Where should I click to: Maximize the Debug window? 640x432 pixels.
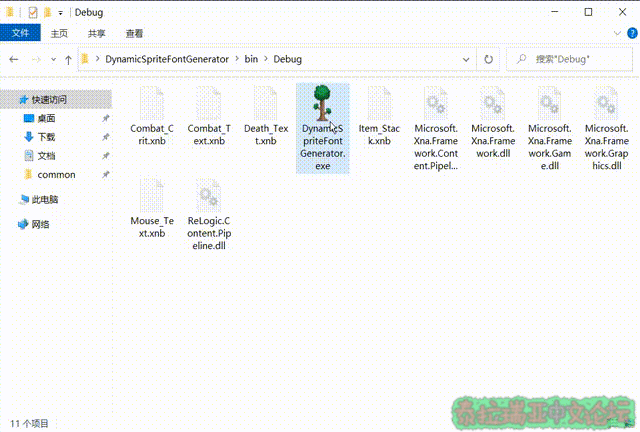(588, 12)
